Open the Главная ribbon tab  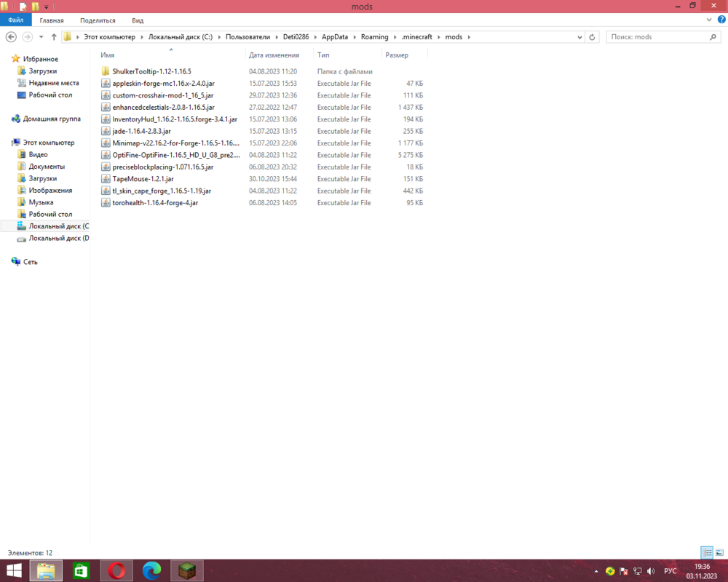52,20
